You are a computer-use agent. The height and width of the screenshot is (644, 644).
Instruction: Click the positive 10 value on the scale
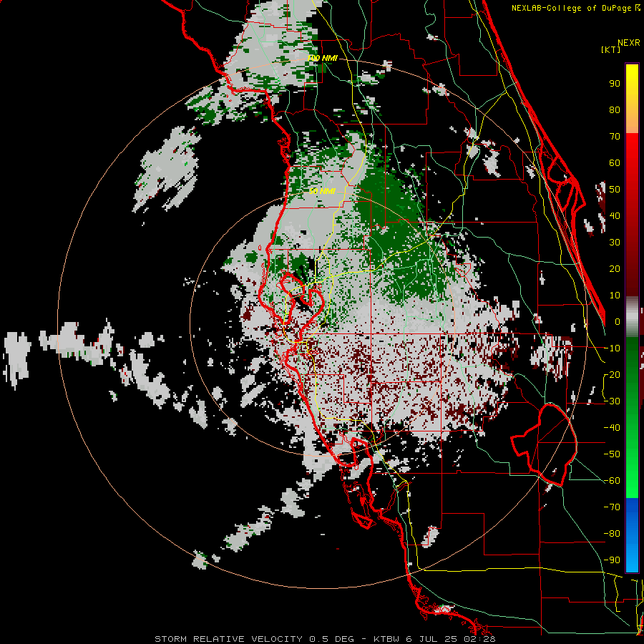615,296
